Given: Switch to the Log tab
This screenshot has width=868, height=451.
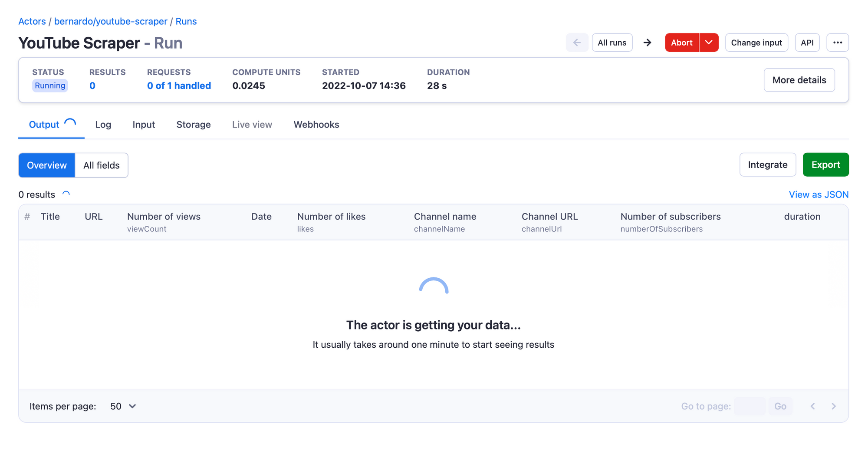Looking at the screenshot, I should tap(103, 125).
